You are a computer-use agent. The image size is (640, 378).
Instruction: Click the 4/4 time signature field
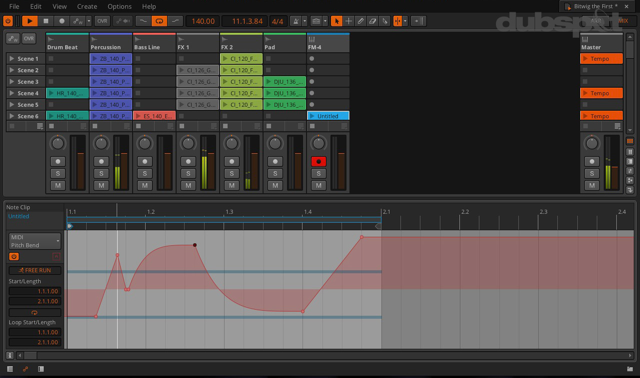278,21
